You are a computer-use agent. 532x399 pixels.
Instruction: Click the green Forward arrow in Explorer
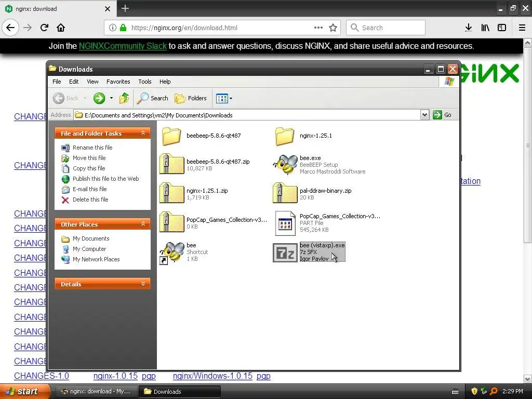(99, 98)
